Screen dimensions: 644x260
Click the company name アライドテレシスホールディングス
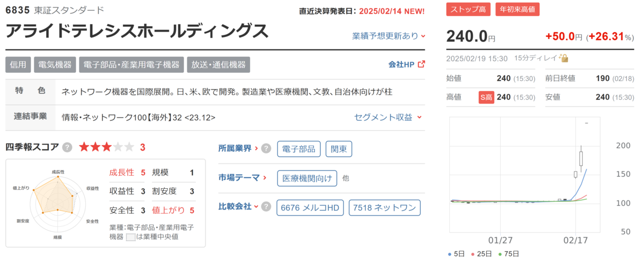pos(137,32)
